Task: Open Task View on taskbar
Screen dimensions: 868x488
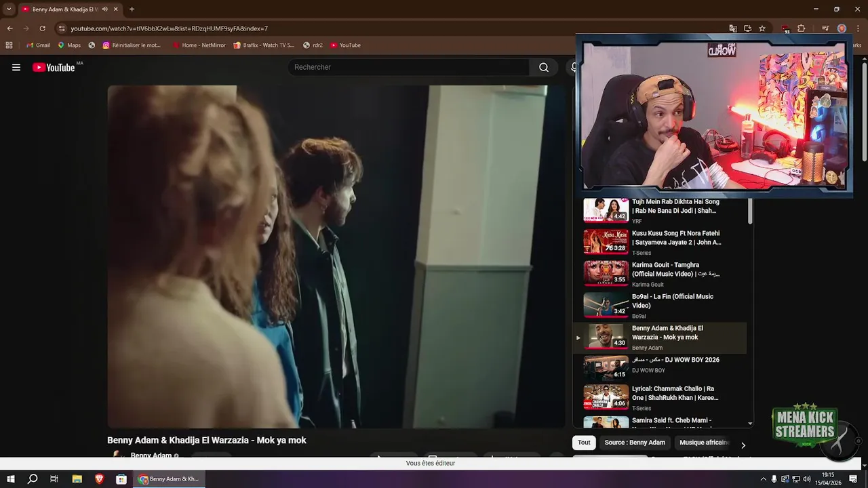Action: point(54,479)
